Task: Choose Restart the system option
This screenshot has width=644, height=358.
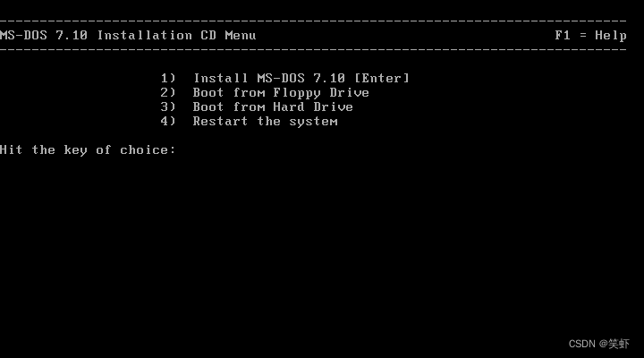Action: [x=249, y=121]
